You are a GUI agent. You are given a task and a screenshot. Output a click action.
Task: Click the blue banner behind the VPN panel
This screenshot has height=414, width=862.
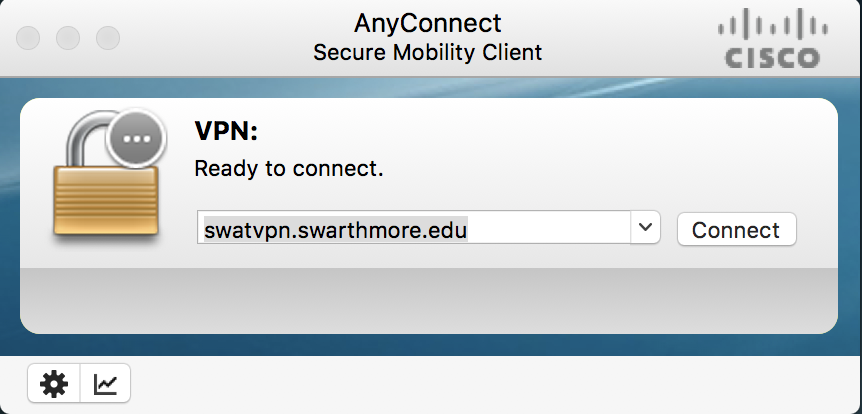coord(429,87)
